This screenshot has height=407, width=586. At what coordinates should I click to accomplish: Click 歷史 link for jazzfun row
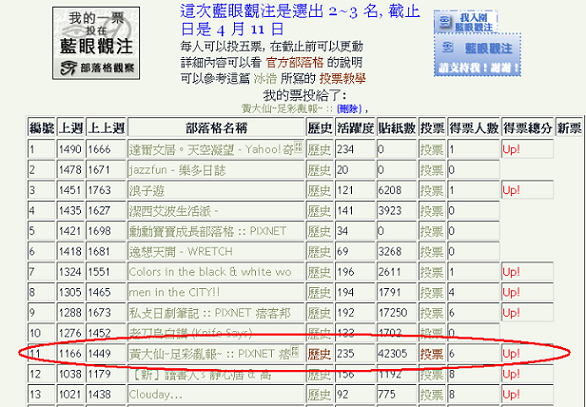[320, 170]
